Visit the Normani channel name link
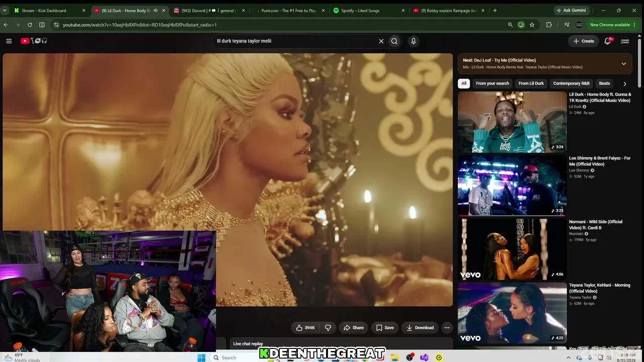The image size is (644, 362). [576, 234]
